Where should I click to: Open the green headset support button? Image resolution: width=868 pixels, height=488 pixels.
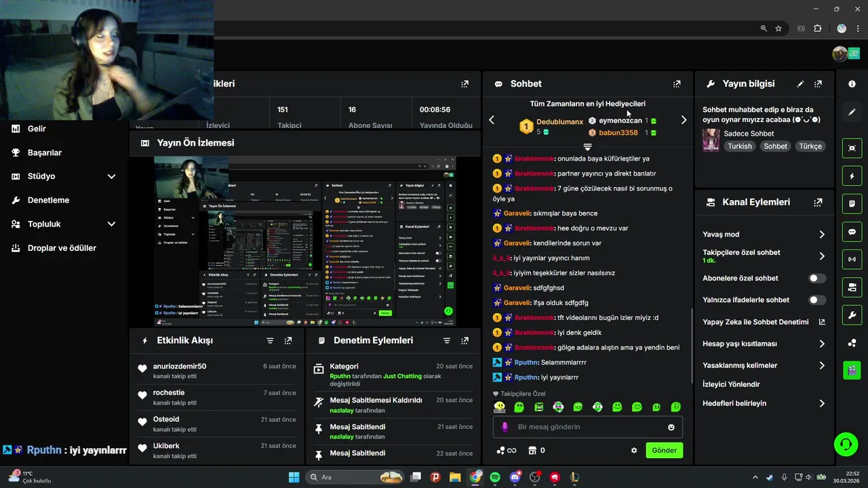pyautogui.click(x=846, y=445)
